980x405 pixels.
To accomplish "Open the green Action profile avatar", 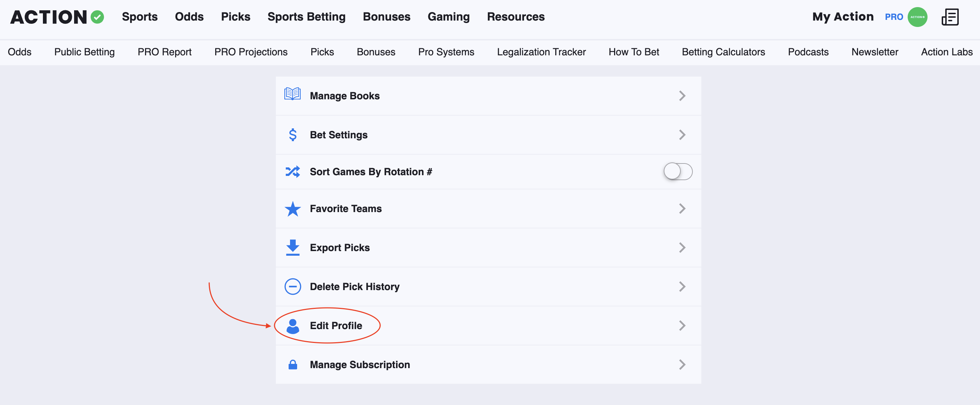I will coord(917,17).
